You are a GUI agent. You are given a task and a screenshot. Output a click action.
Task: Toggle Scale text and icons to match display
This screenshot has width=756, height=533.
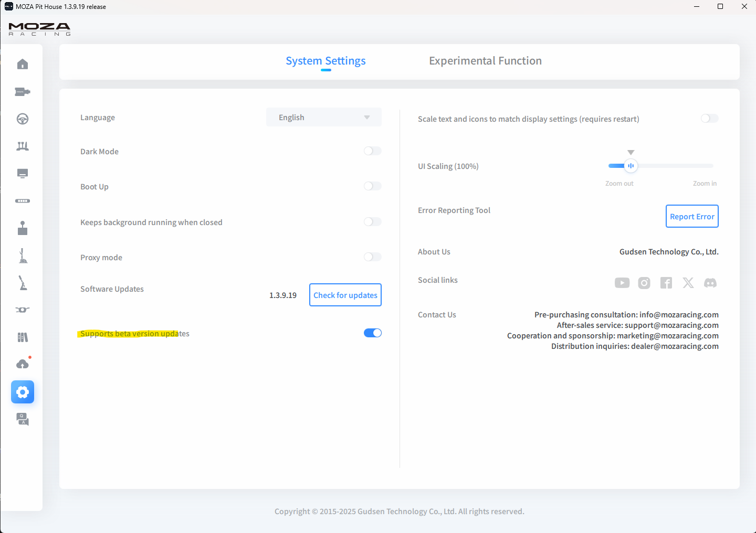pos(710,119)
